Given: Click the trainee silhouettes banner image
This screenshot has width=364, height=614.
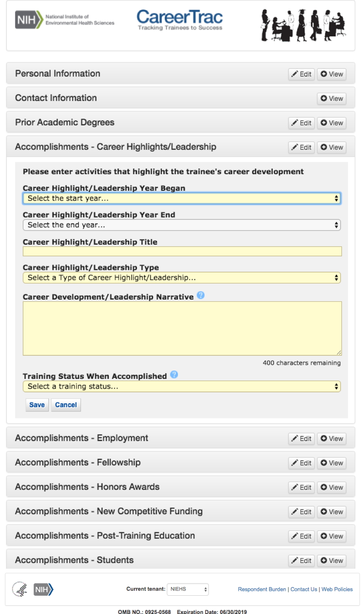Looking at the screenshot, I should click(303, 25).
